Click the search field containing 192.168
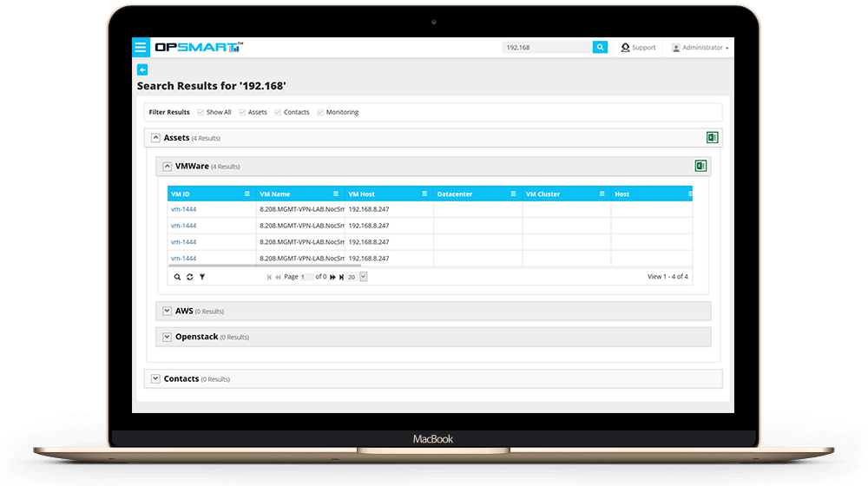The width and height of the screenshot is (868, 486). tap(547, 47)
